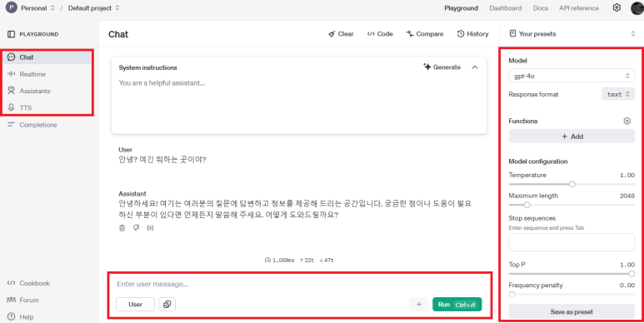Click the Personal organization avatar
644x323 pixels.
[x=11, y=7]
